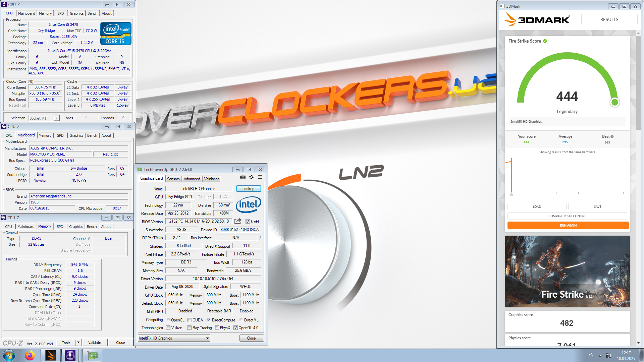This screenshot has height=362, width=644.
Task: Click the Fire Strike score gauge knob
Action: pos(614,102)
